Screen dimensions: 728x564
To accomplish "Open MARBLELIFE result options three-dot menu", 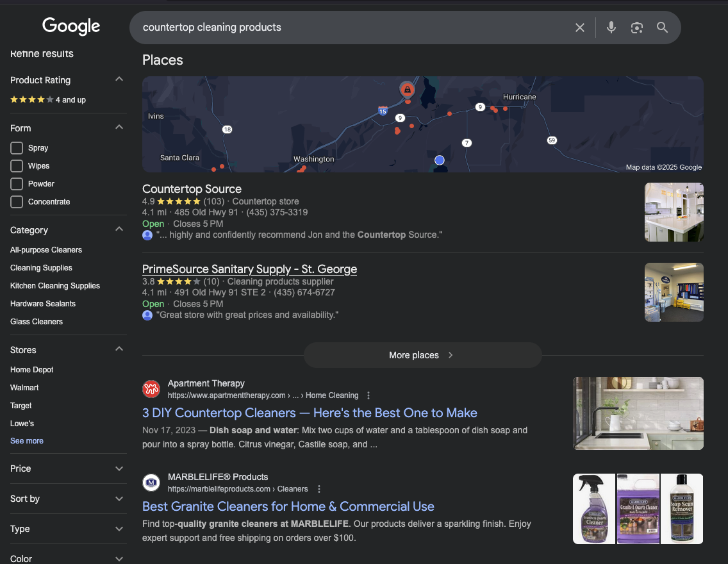I will [318, 489].
